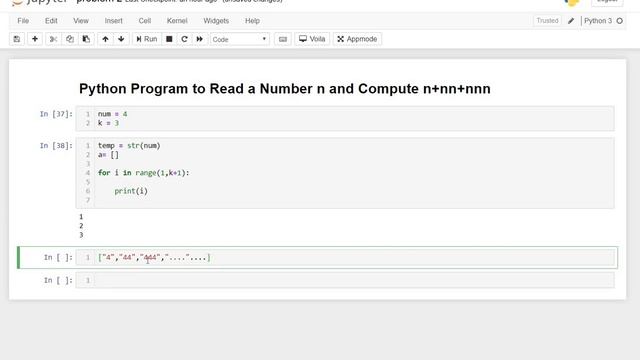Viewport: 640px width, 360px height.
Task: Paste cells below
Action: pyautogui.click(x=86, y=39)
